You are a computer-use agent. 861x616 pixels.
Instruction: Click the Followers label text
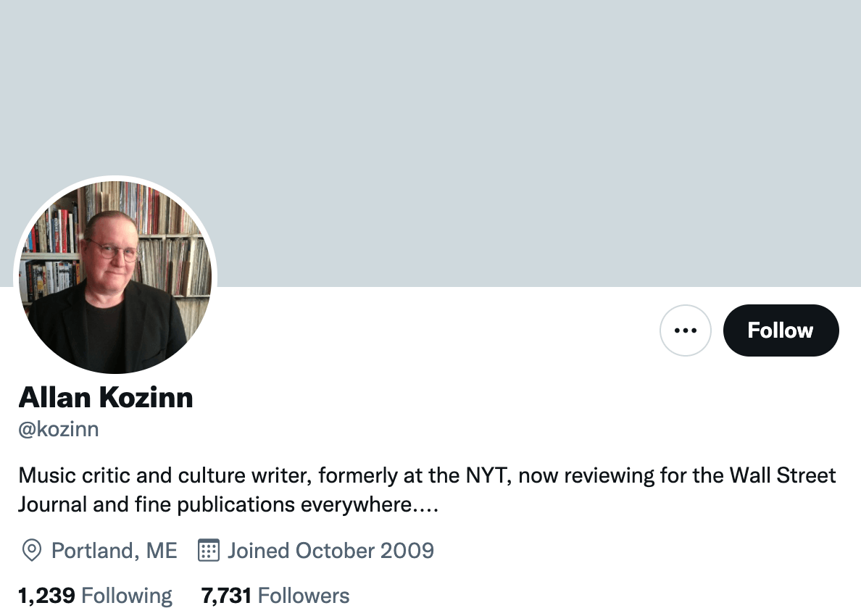303,595
